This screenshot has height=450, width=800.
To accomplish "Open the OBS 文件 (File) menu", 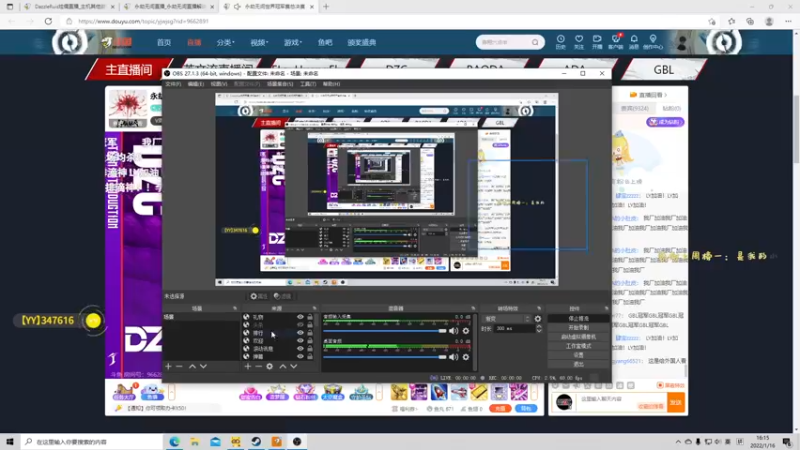I will [x=173, y=84].
